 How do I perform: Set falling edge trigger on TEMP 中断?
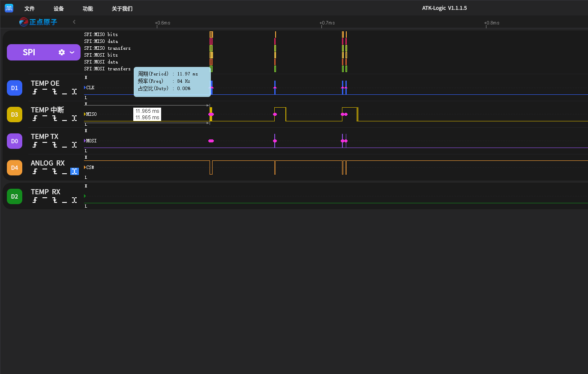coord(54,118)
